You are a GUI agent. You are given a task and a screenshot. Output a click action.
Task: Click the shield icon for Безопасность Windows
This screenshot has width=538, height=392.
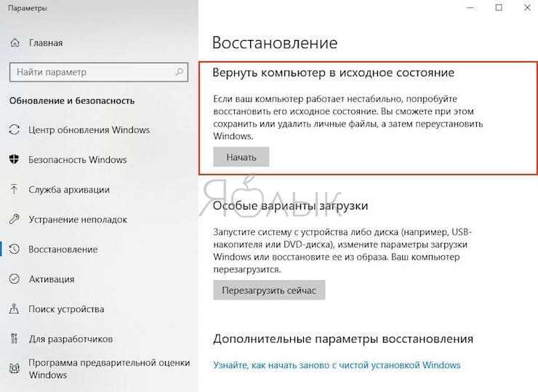pyautogui.click(x=15, y=159)
